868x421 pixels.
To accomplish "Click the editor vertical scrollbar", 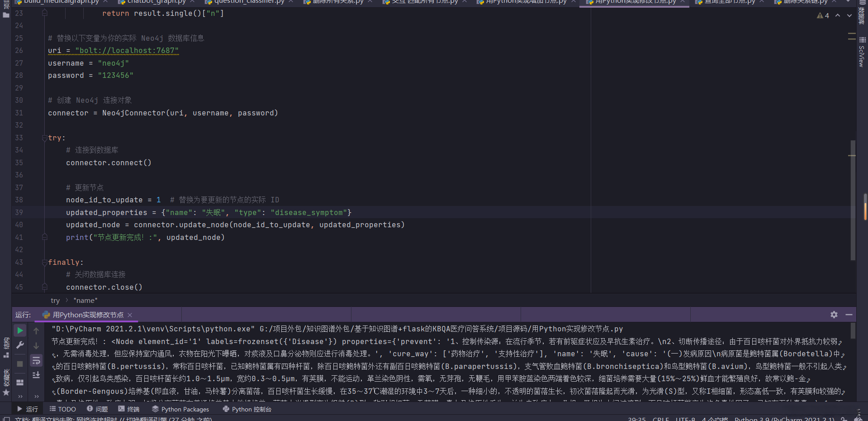I will click(853, 199).
